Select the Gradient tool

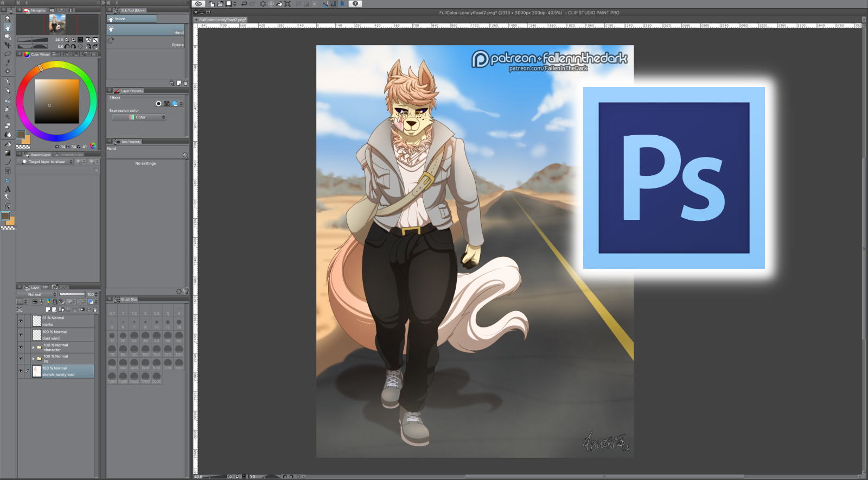[8, 153]
